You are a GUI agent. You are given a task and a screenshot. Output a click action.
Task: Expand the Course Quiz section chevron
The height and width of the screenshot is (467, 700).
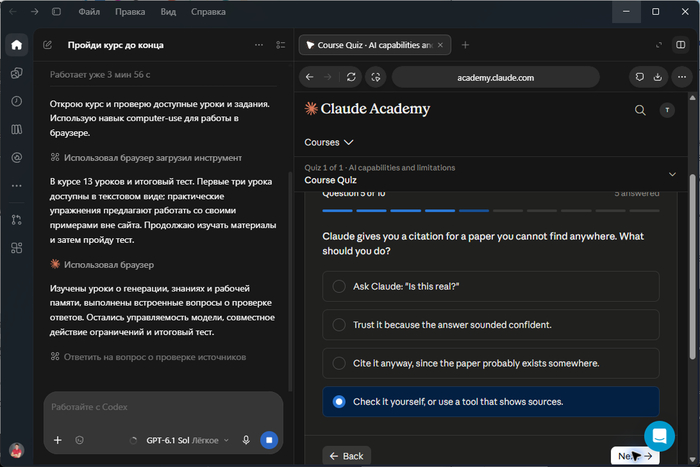coord(672,174)
